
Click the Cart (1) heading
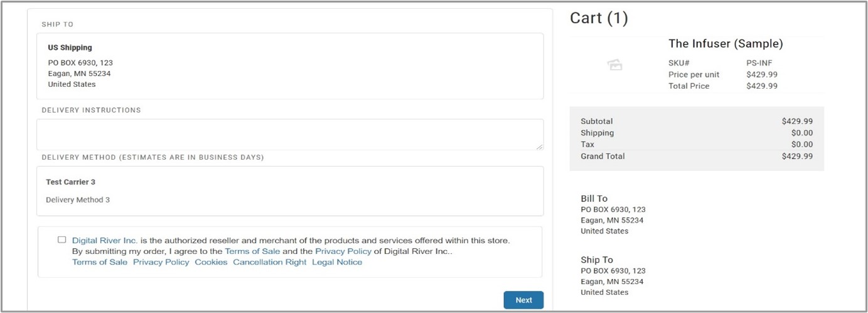click(x=599, y=18)
